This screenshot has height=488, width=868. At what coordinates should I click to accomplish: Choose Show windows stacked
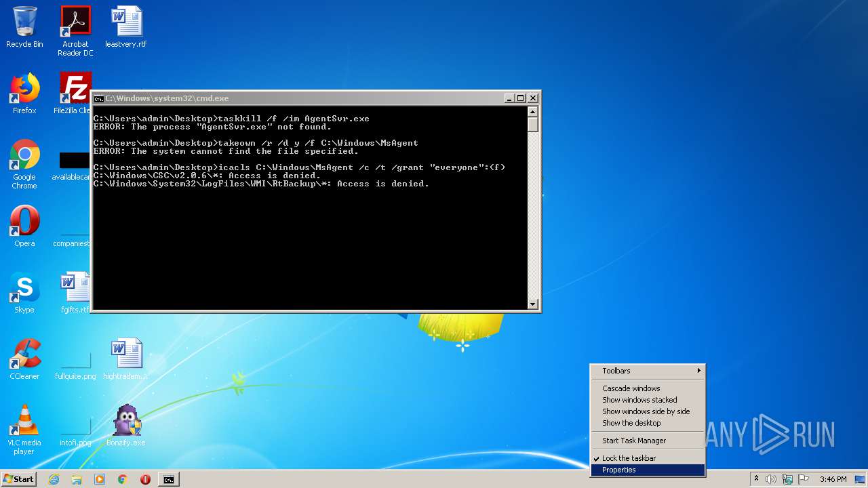648,400
